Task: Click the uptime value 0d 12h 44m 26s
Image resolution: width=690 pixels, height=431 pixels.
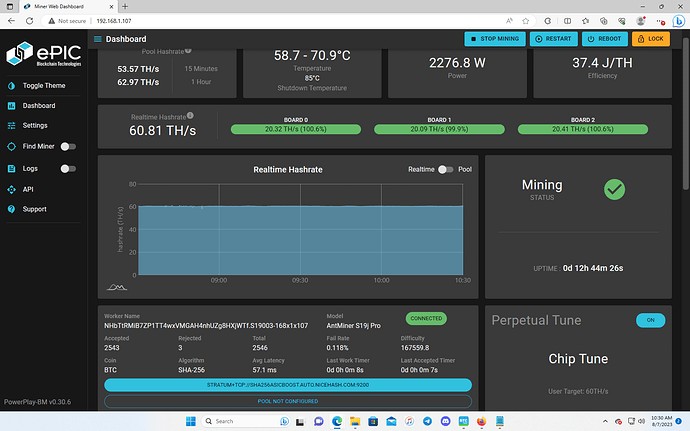Action: click(593, 268)
